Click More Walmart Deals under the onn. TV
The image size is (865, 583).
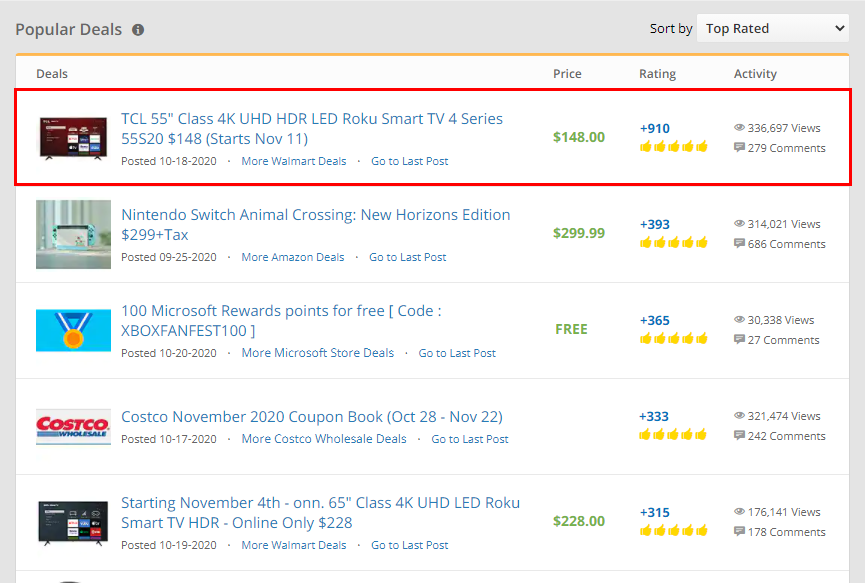[x=294, y=545]
